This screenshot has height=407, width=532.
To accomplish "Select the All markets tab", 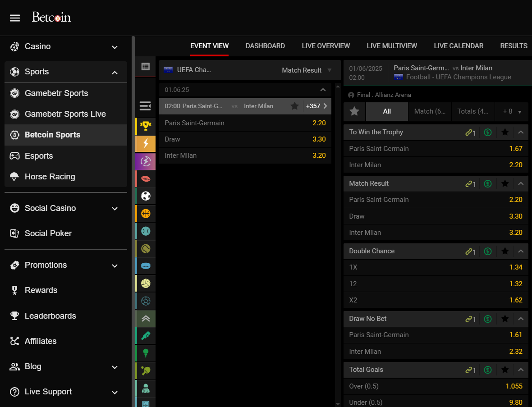I will coord(387,111).
